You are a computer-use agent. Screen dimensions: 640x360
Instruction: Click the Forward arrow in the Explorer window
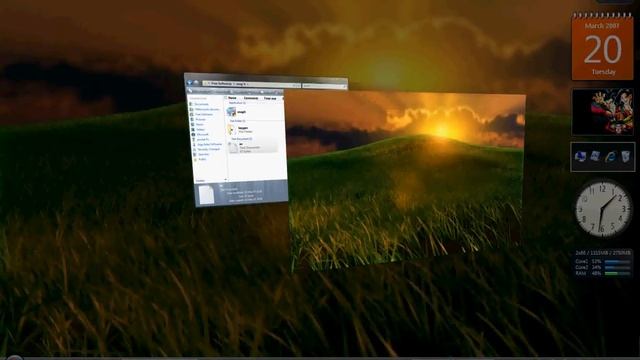[x=196, y=83]
